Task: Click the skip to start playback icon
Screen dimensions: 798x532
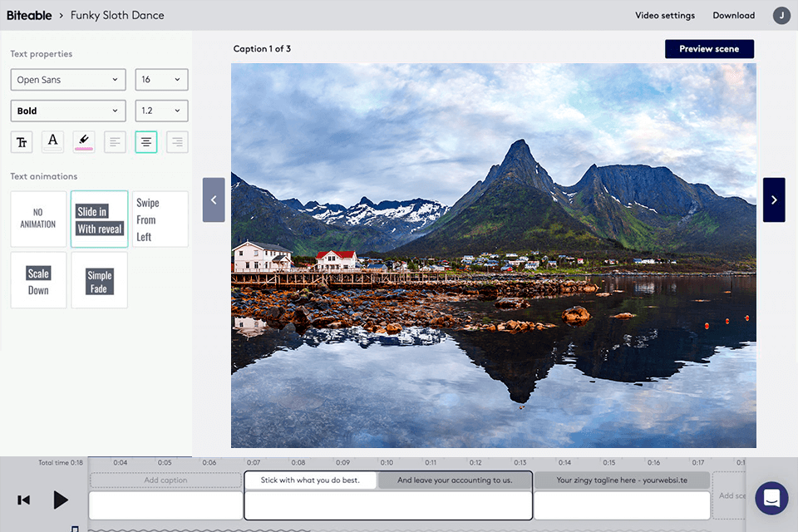Action: [x=23, y=500]
